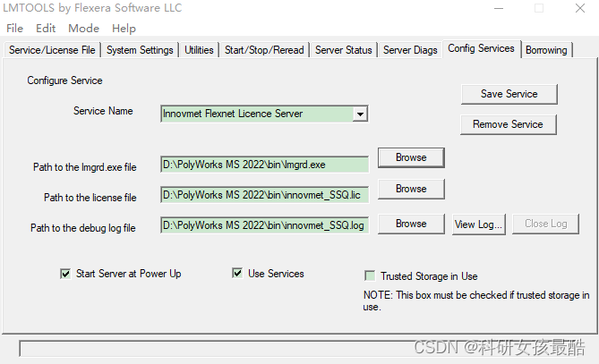Close the LMTOOLS window
This screenshot has width=599, height=364.
coord(580,8)
